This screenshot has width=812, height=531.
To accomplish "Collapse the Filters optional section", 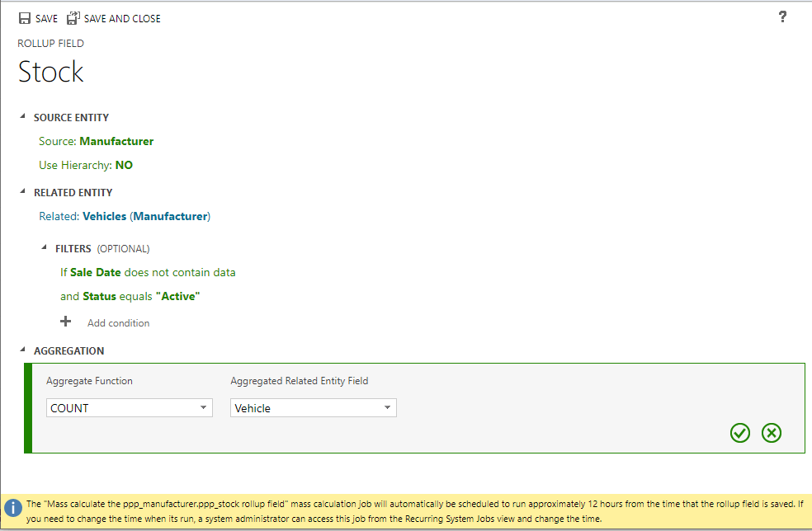I will (x=45, y=247).
